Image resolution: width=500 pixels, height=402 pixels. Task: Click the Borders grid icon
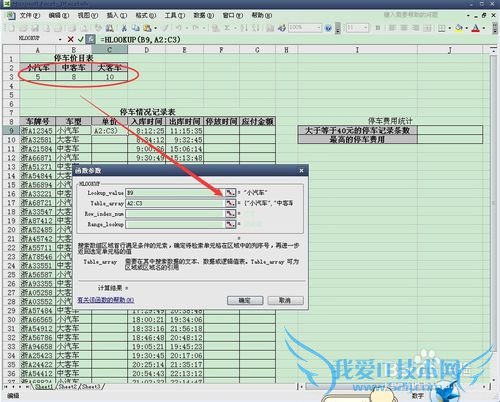[x=442, y=28]
